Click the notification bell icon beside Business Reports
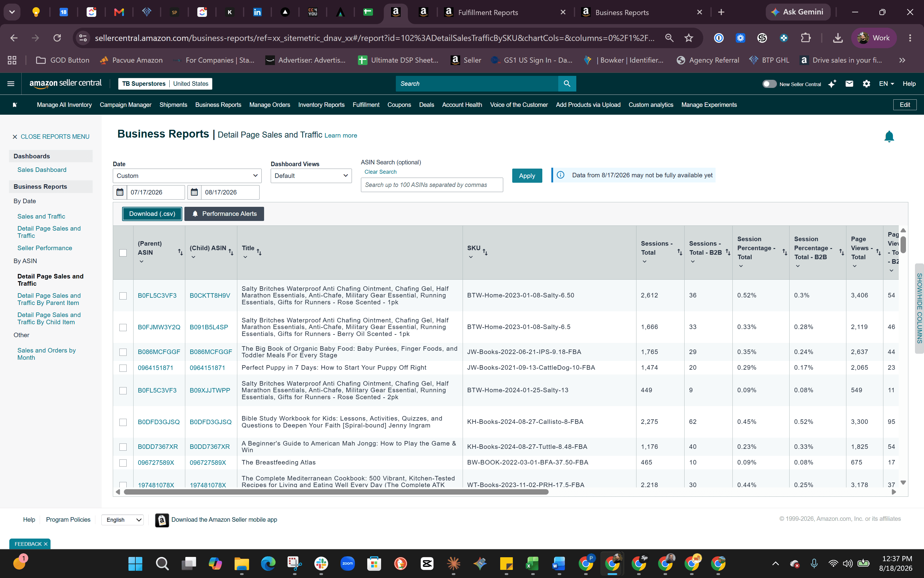The height and width of the screenshot is (578, 924). tap(889, 136)
